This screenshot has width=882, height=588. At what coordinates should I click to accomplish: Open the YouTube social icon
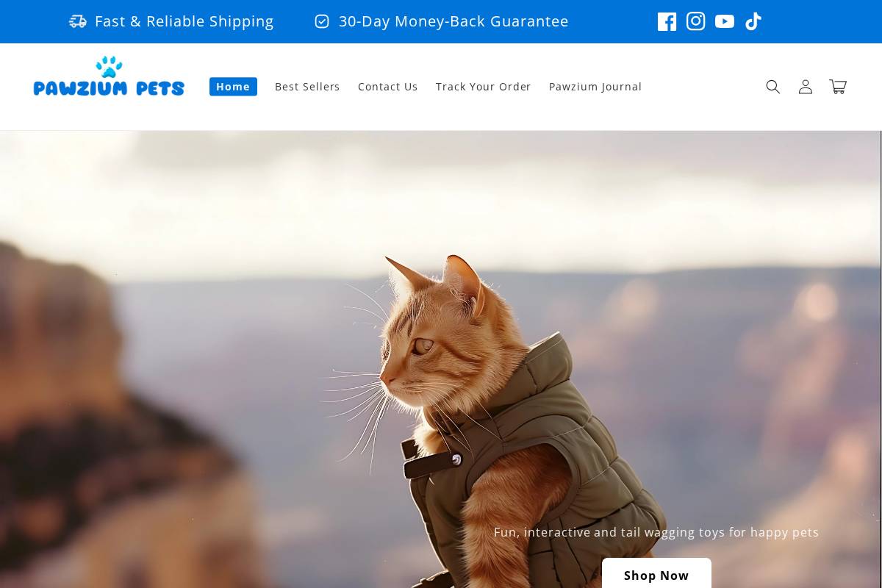click(x=724, y=21)
